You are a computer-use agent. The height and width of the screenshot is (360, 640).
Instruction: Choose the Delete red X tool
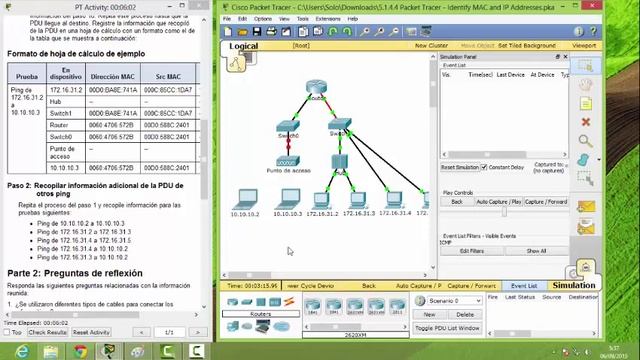click(586, 122)
